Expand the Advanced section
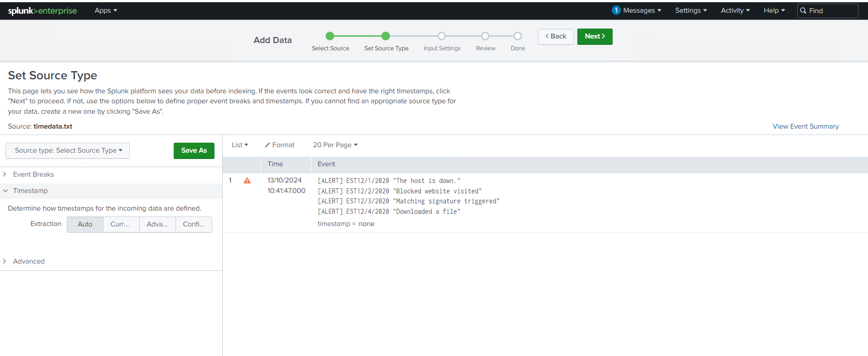Image resolution: width=868 pixels, height=356 pixels. [x=29, y=261]
